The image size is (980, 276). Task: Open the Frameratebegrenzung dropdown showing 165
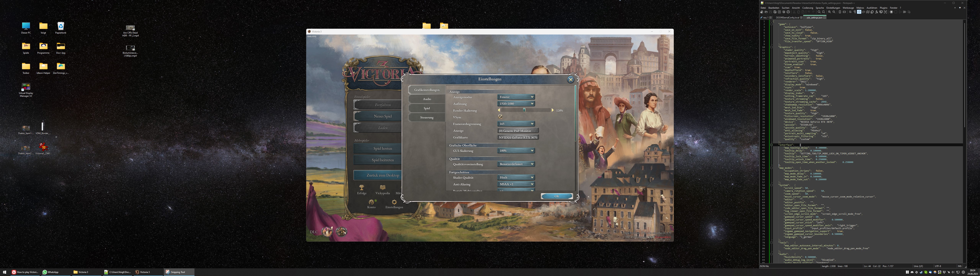pyautogui.click(x=516, y=124)
